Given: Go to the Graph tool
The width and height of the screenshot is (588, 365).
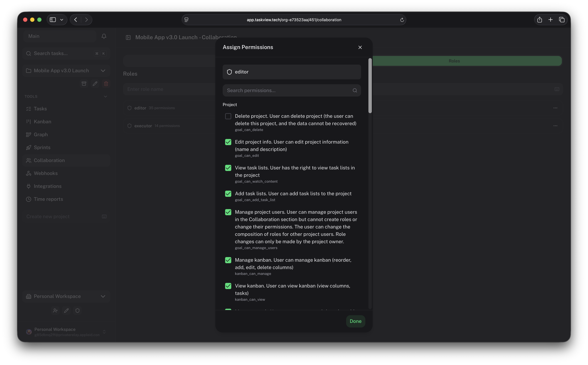Looking at the screenshot, I should pos(66,135).
